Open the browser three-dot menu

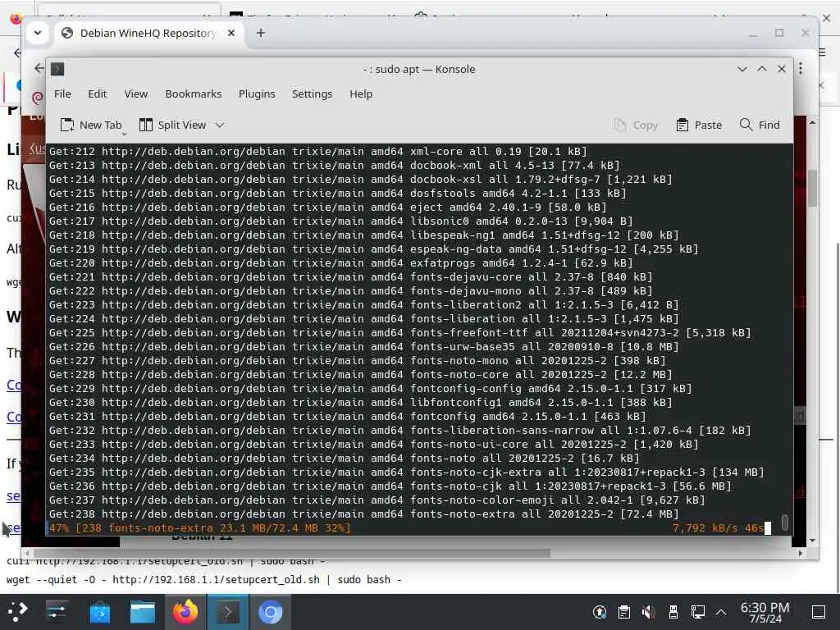pos(801,68)
